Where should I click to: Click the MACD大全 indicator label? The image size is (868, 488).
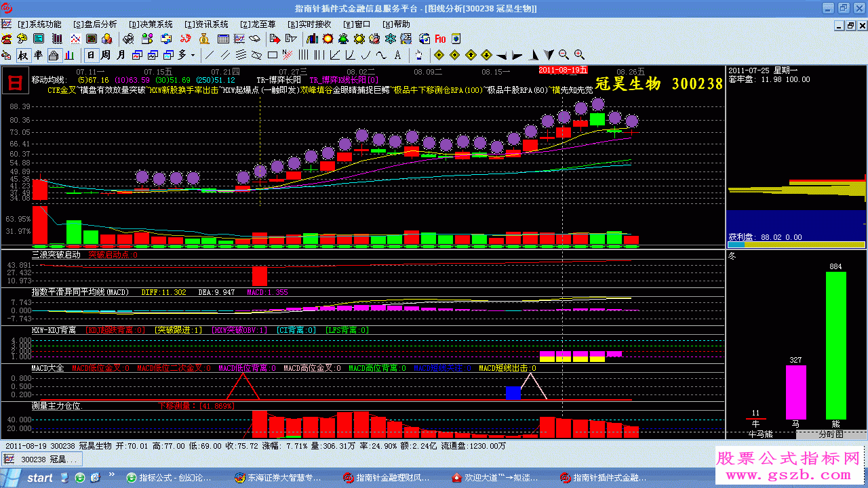[47, 368]
